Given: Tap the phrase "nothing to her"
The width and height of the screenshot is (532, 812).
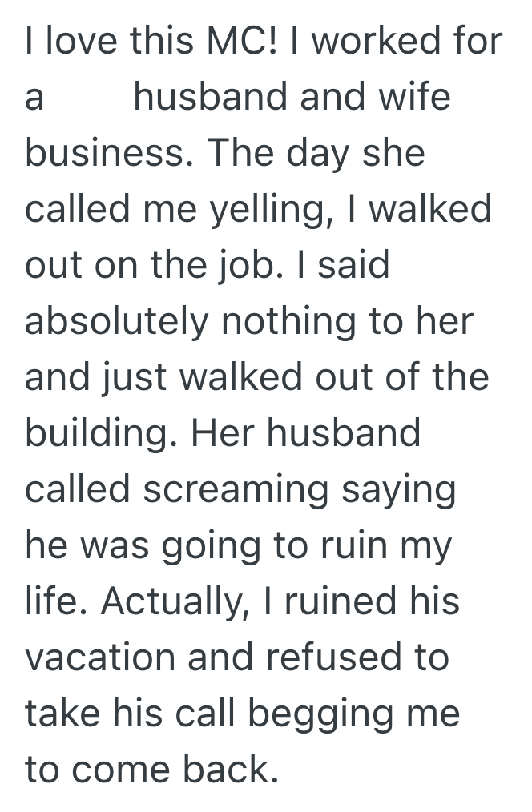Looking at the screenshot, I should (348, 322).
